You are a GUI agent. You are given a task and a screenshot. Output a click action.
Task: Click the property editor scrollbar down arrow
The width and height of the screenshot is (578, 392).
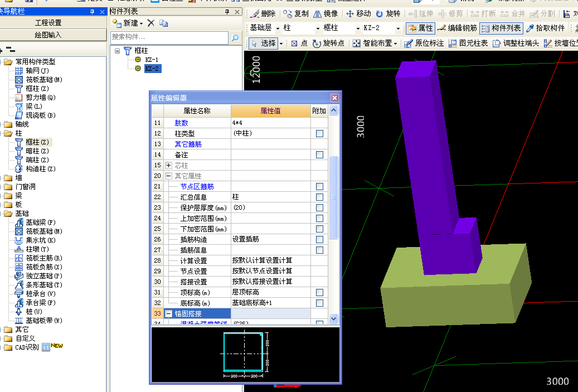tap(334, 318)
